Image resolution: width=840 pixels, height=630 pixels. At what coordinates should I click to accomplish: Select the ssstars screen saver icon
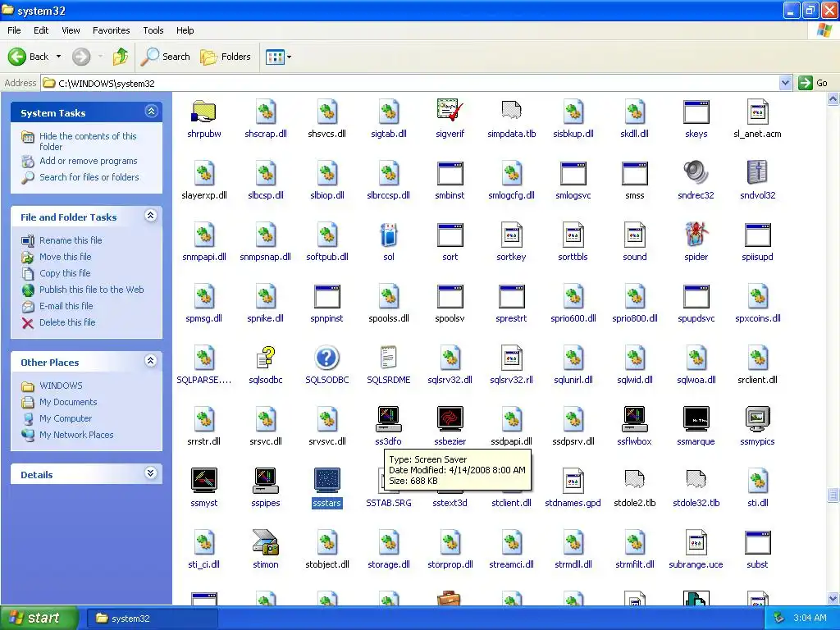[326, 481]
